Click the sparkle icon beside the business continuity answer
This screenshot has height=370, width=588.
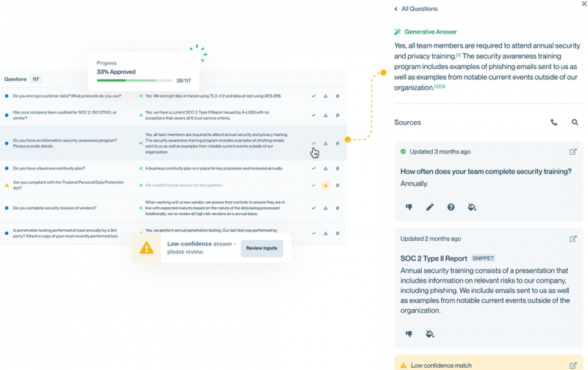[x=141, y=168]
